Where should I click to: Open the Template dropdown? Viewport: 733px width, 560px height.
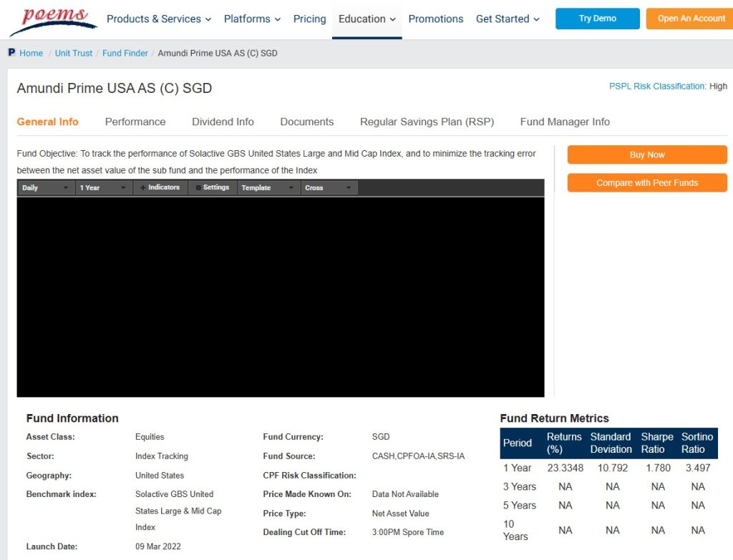click(x=268, y=188)
